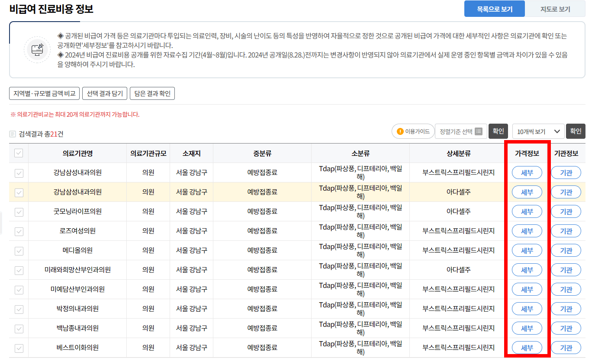Screen dimensions: 595x364
Task: Toggle checkbox for 강남삼성내과의원 아다셀주 row
Action: click(19, 192)
